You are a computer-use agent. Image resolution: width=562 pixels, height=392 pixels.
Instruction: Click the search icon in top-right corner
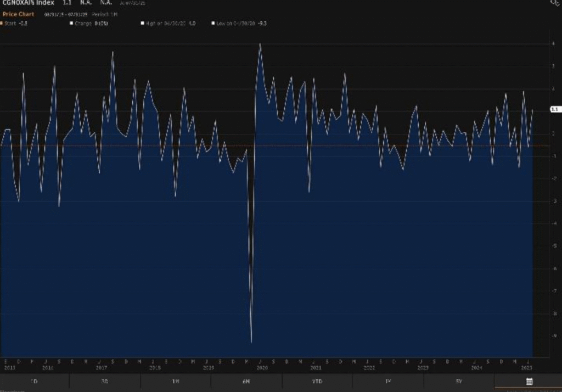554,3
